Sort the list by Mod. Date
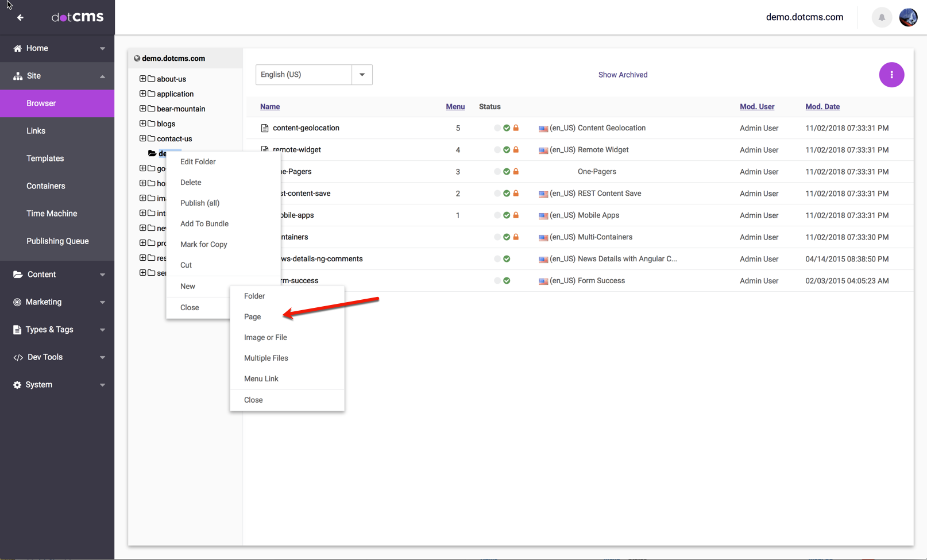 coord(822,106)
